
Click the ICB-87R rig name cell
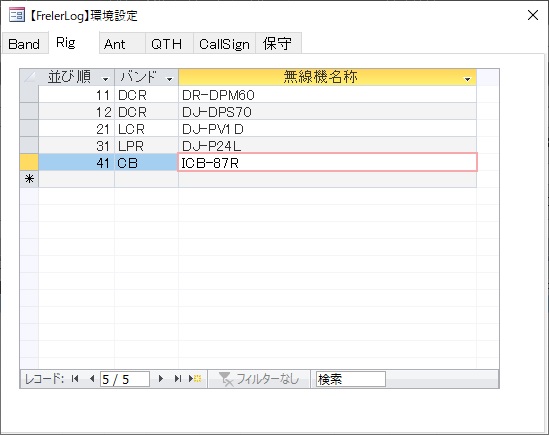click(327, 163)
